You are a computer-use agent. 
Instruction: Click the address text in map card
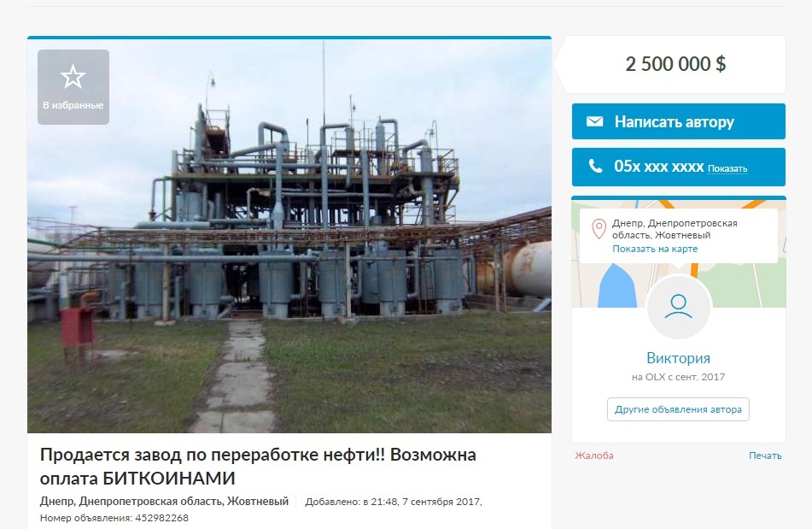(675, 229)
